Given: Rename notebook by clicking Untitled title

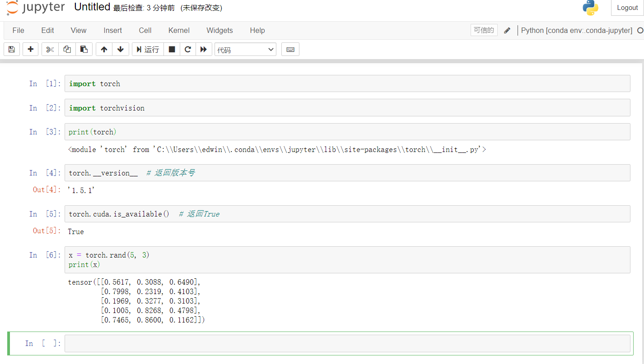Looking at the screenshot, I should pyautogui.click(x=92, y=7).
